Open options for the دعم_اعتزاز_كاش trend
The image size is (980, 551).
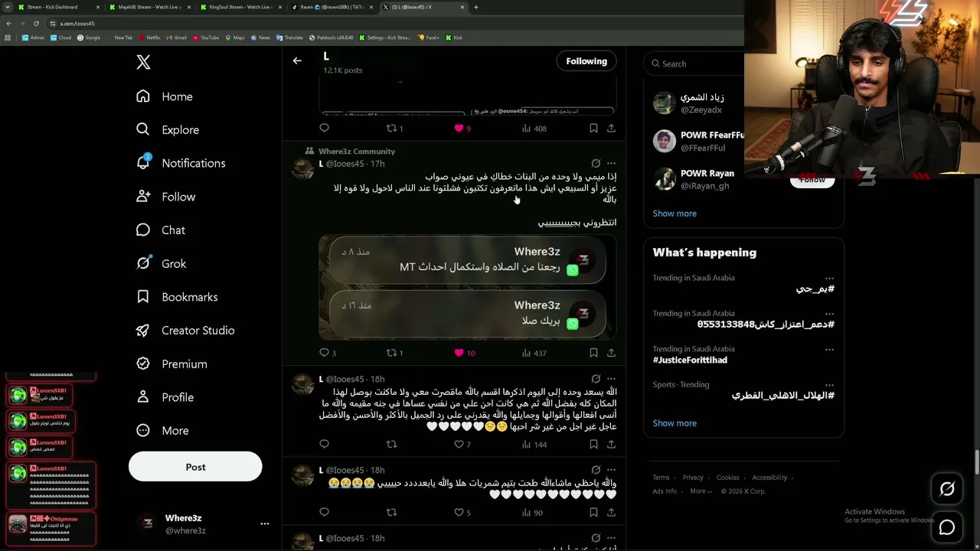[829, 314]
